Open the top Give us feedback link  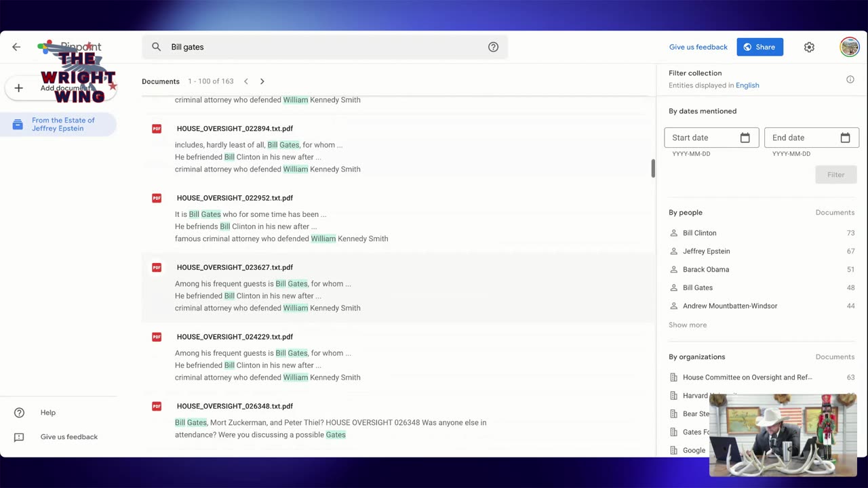coord(698,47)
